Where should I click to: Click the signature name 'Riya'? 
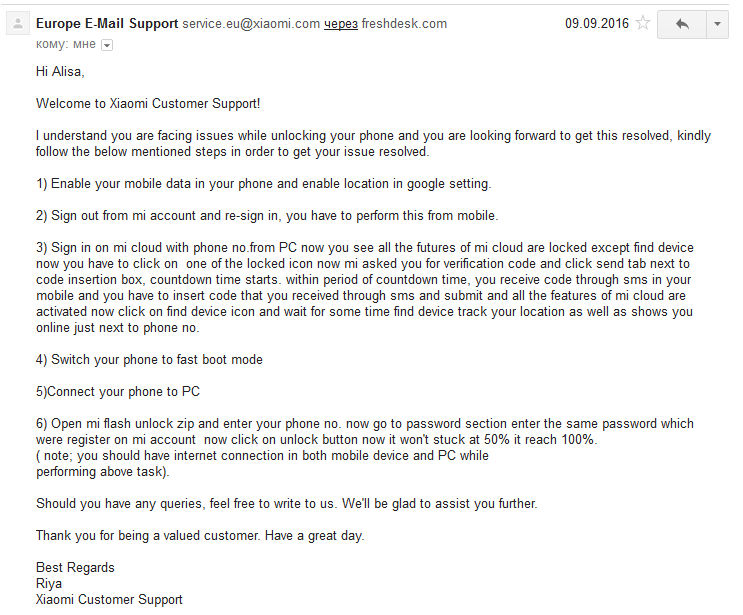click(49, 584)
